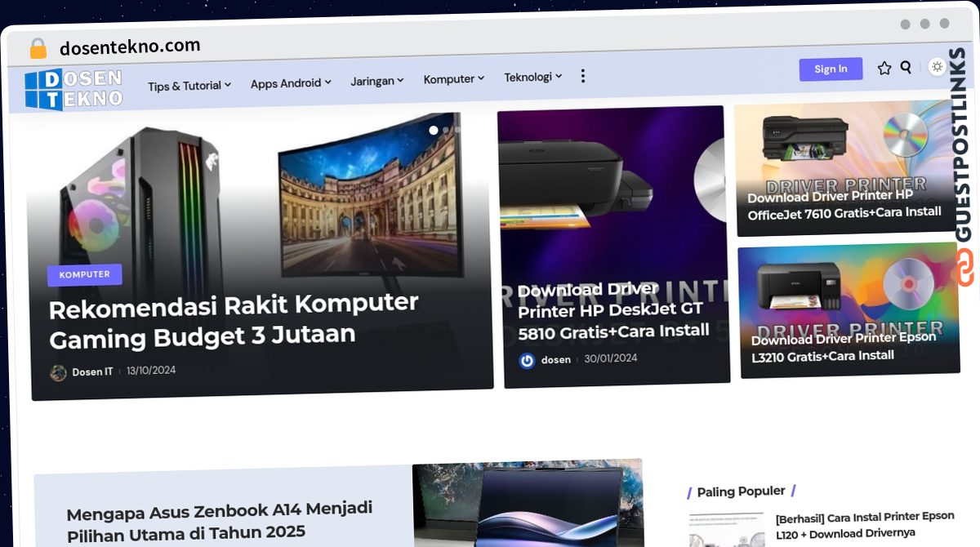980x547 pixels.
Task: Open the Asus Zenbook A14 article title
Action: click(220, 523)
